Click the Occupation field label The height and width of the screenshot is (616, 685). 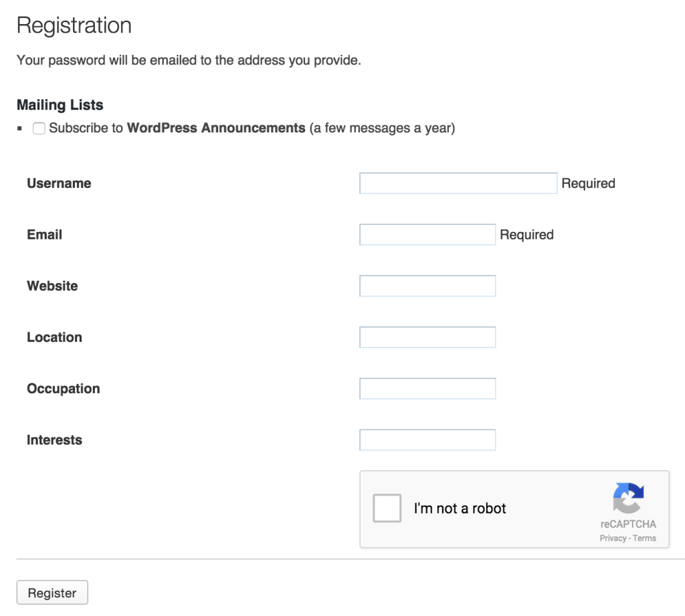[63, 389]
